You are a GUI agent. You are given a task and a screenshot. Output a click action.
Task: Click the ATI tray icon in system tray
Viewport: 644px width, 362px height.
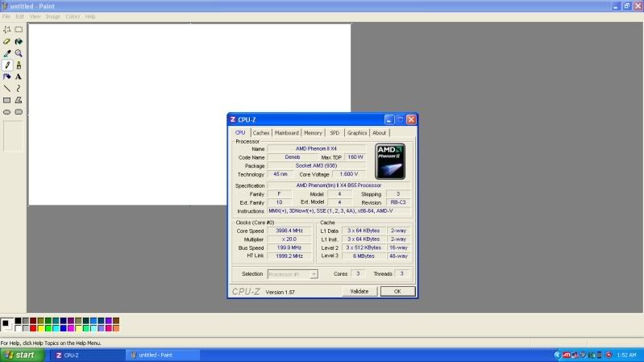pyautogui.click(x=567, y=355)
